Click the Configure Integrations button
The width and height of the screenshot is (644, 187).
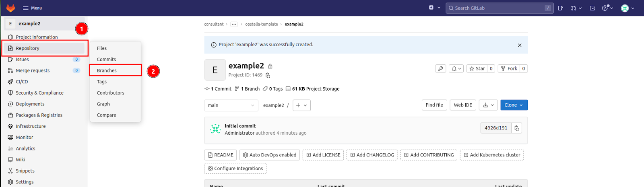235,169
